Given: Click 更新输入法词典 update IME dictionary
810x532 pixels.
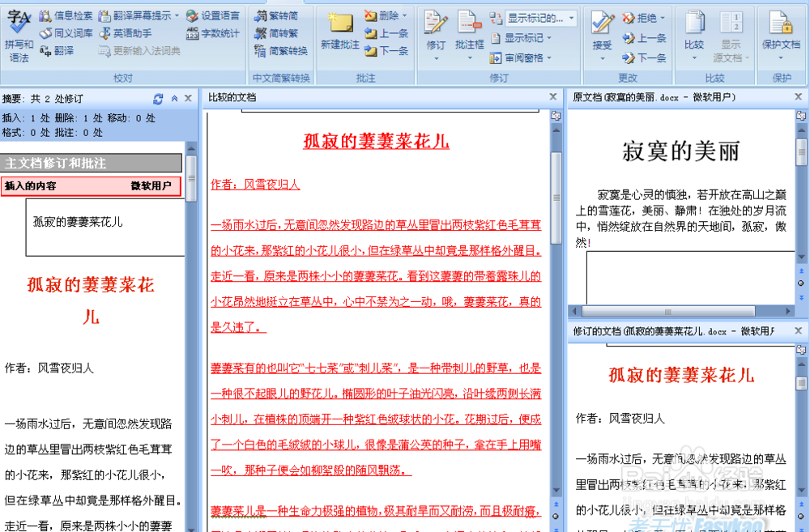Looking at the screenshot, I should coord(139,51).
